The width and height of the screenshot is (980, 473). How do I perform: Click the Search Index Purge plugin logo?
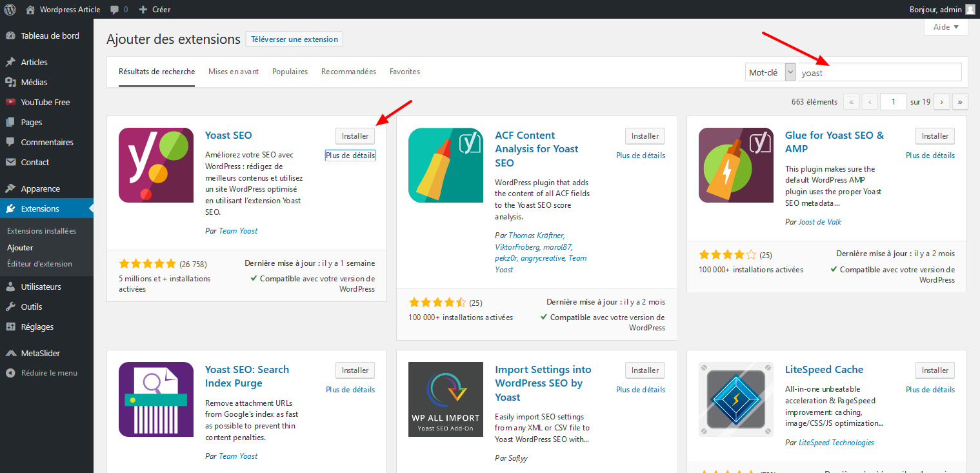coord(156,399)
